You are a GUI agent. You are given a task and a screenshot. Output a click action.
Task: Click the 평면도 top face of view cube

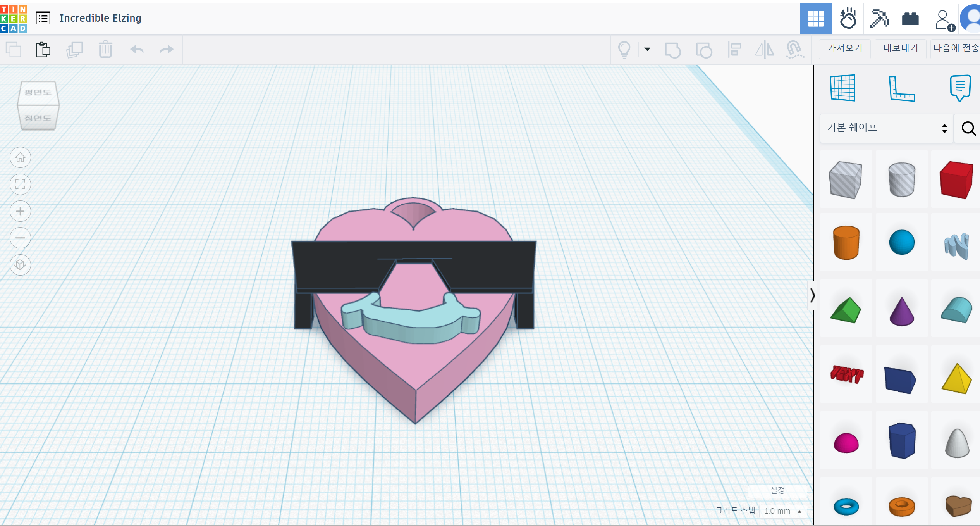(38, 92)
